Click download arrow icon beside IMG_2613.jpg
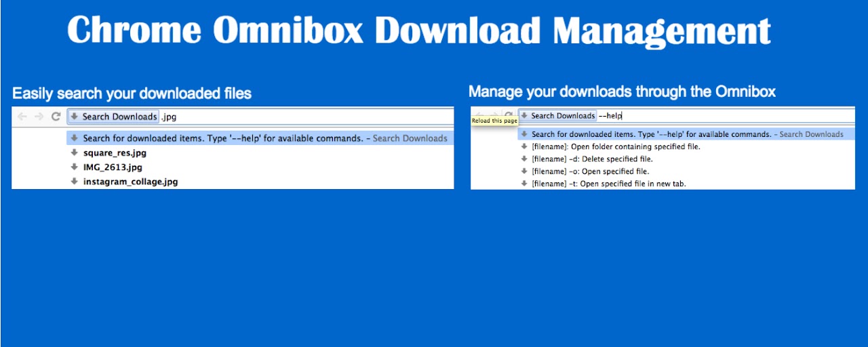The image size is (868, 347). coord(75,167)
